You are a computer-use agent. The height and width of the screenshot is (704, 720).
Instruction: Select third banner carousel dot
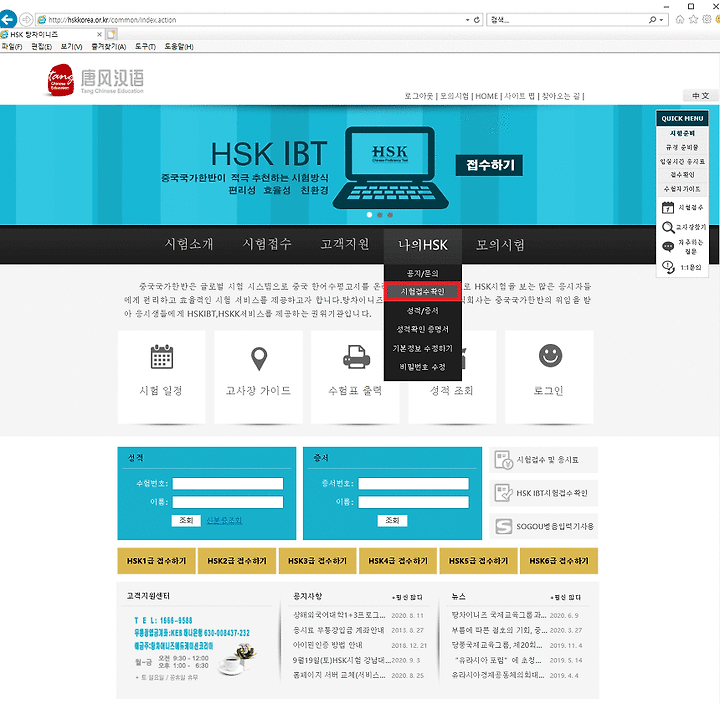tap(390, 214)
